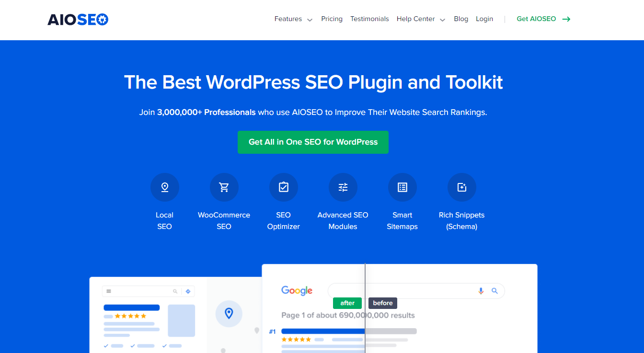This screenshot has height=353, width=644.
Task: Click the Rich Snippets (Schema) label
Action: [462, 221]
